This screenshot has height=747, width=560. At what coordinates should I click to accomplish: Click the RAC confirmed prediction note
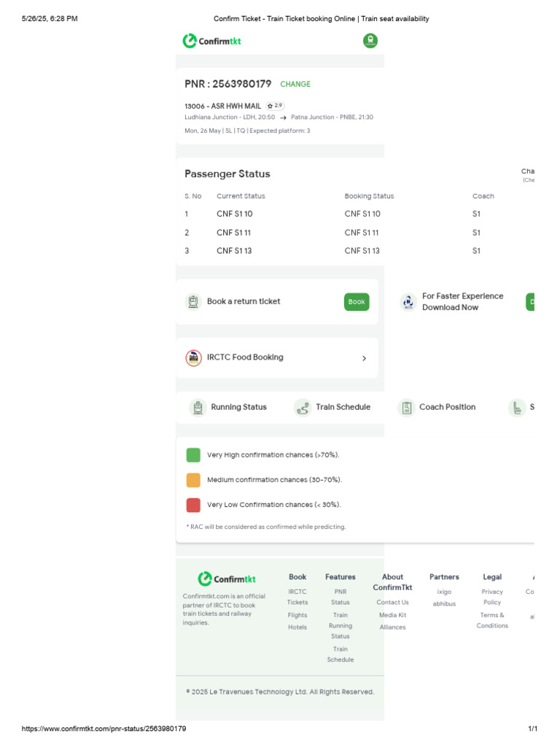pos(266,527)
